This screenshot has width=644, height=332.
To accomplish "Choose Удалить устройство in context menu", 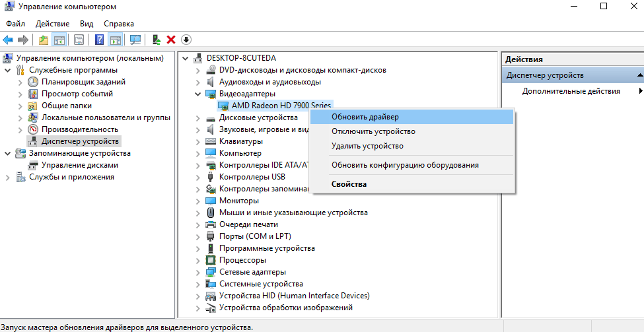I will point(411,146).
